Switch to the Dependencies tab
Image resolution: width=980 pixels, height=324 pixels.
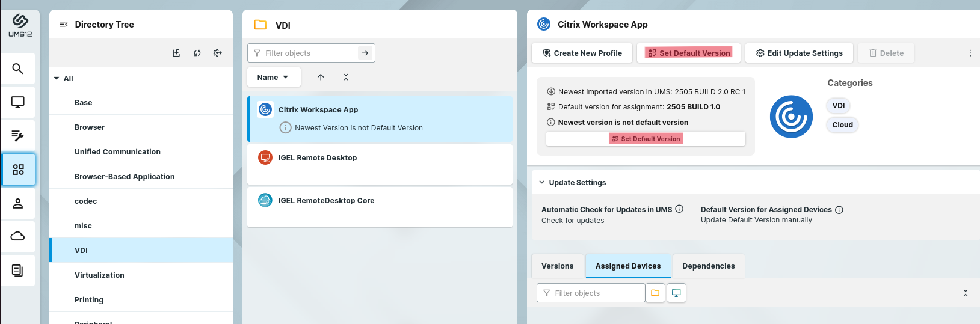[x=708, y=266]
